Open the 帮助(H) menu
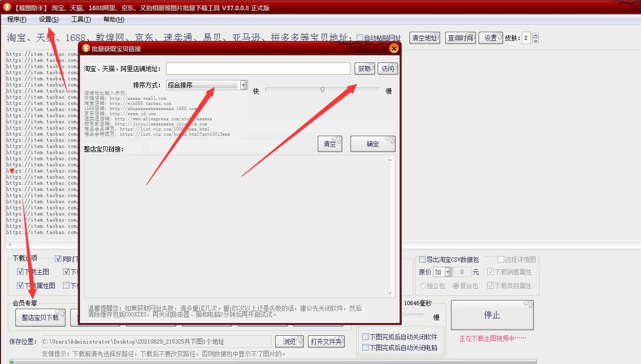 click(114, 19)
